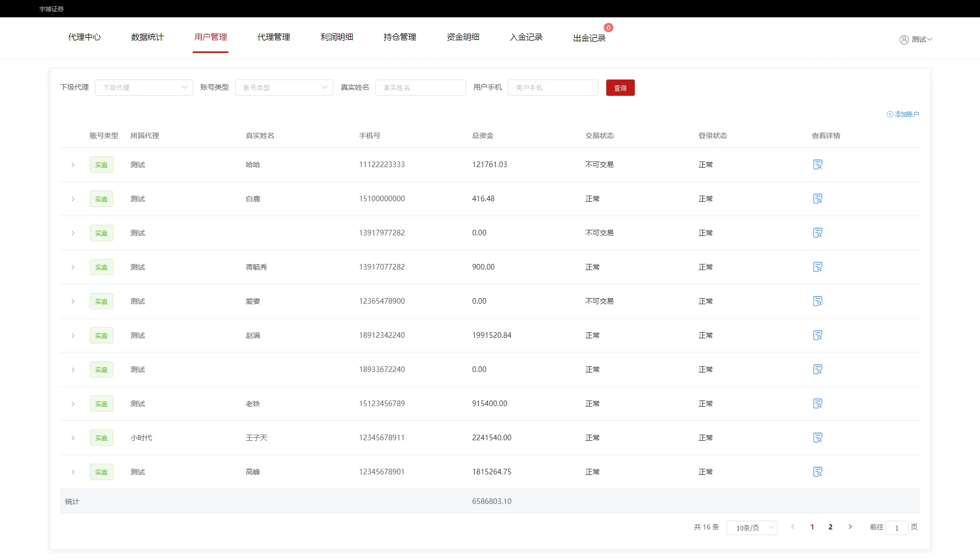Switch to the 数据统计 tab

click(x=147, y=37)
